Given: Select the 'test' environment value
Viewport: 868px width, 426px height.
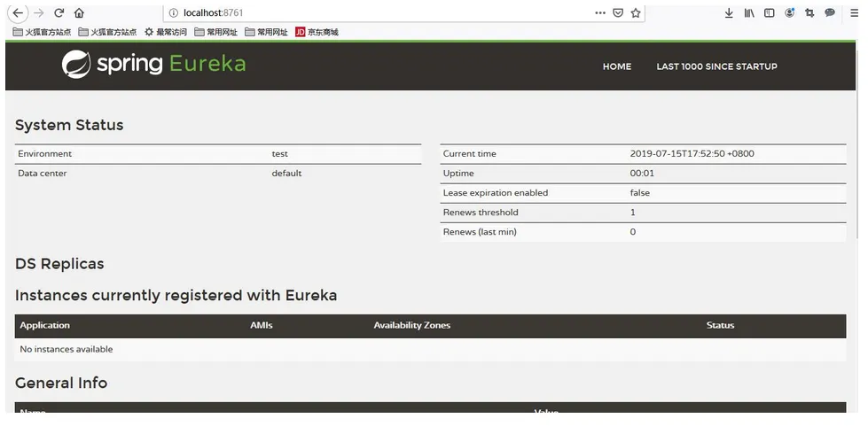Looking at the screenshot, I should pos(279,154).
